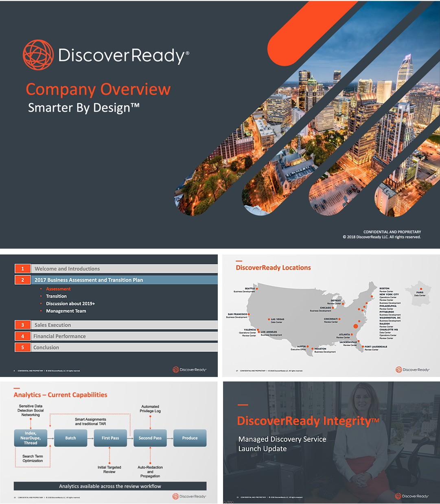This screenshot has width=440, height=504.
Task: Click the DiscoverReady logo on the Integrity slide
Action: 412,496
